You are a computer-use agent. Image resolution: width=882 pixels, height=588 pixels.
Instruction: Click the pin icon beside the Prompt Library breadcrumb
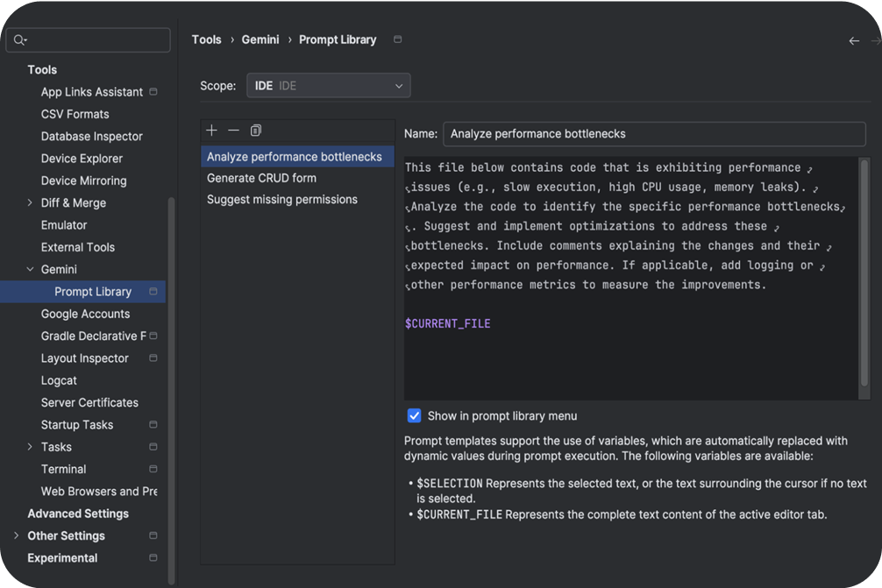pos(396,39)
